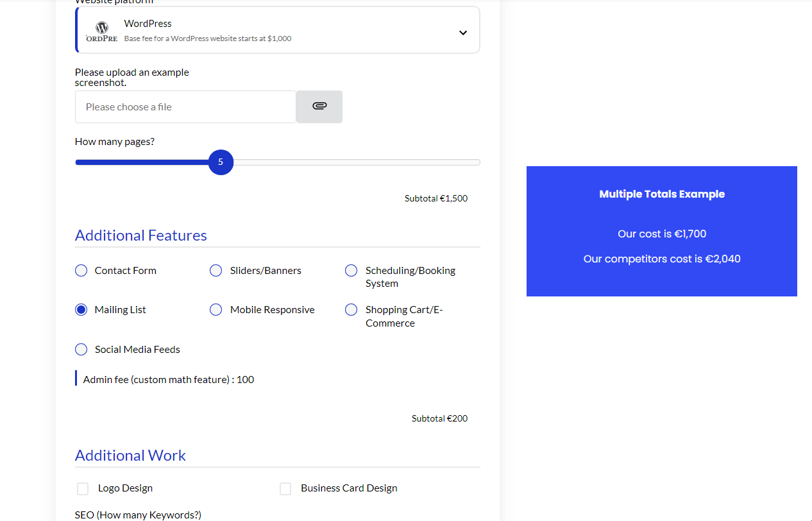
Task: Click the Please choose a file field
Action: click(x=185, y=107)
